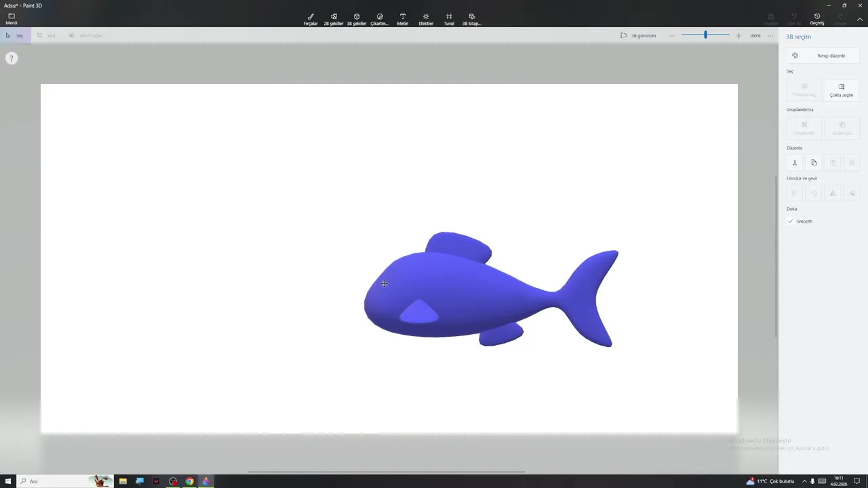Open the 2B şekiller tab
Screen dimensions: 868x488
[334, 19]
